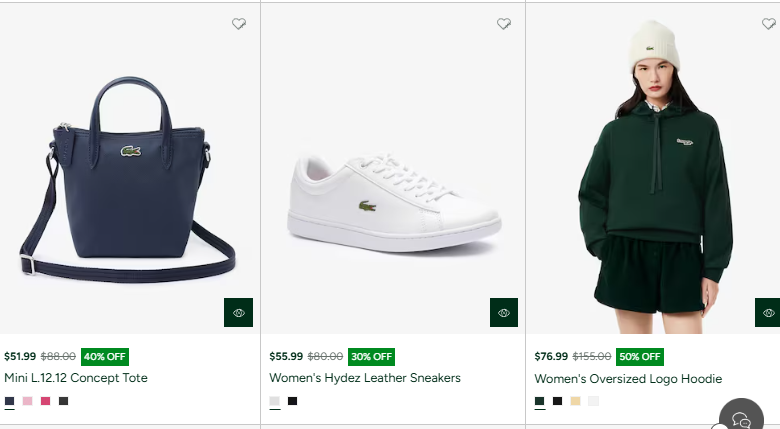Open the Women's Hydez Leather Sneakers link
The image size is (780, 429).
tap(365, 379)
